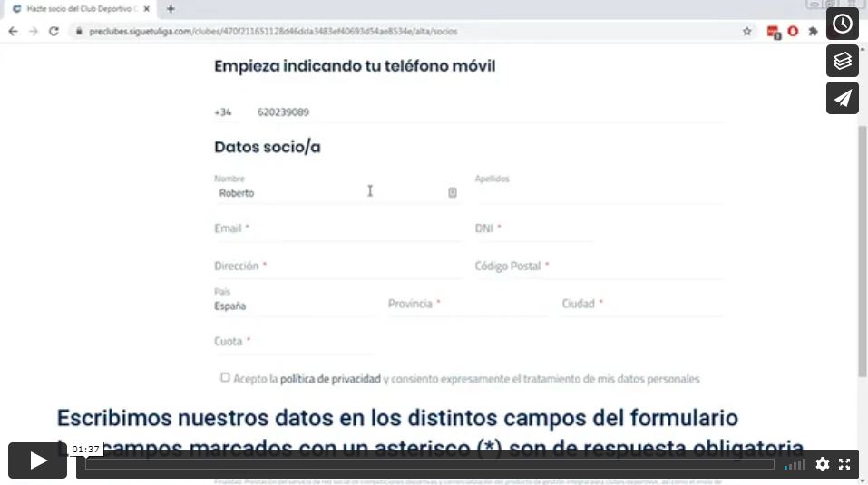Go forward in the browser
Screen dimensions: 868x485
click(34, 32)
